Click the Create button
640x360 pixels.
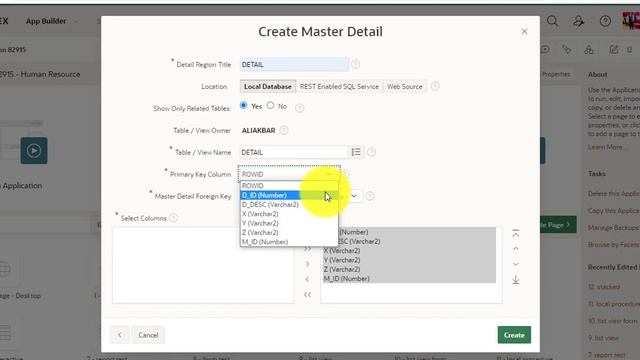[514, 335]
